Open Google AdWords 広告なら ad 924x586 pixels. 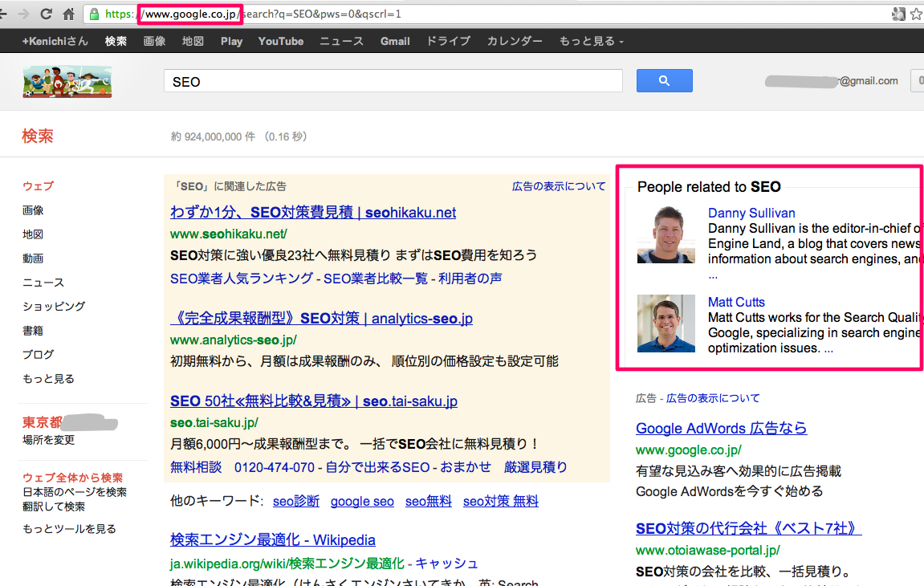click(721, 428)
